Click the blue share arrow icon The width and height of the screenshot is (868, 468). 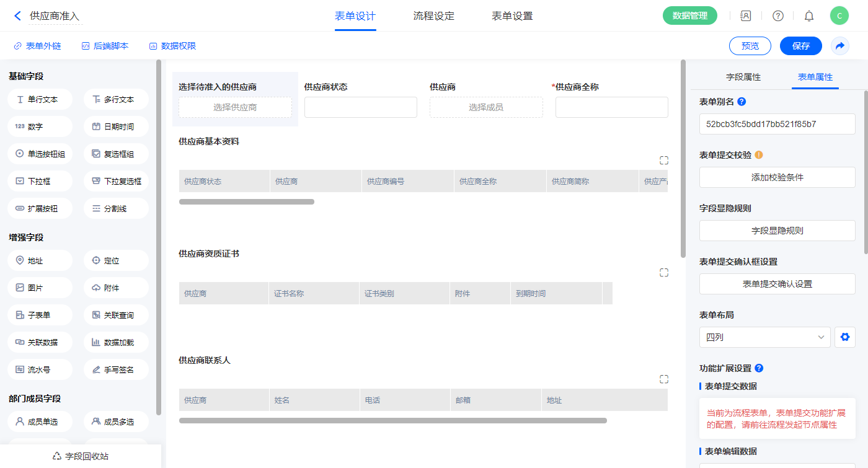point(839,46)
